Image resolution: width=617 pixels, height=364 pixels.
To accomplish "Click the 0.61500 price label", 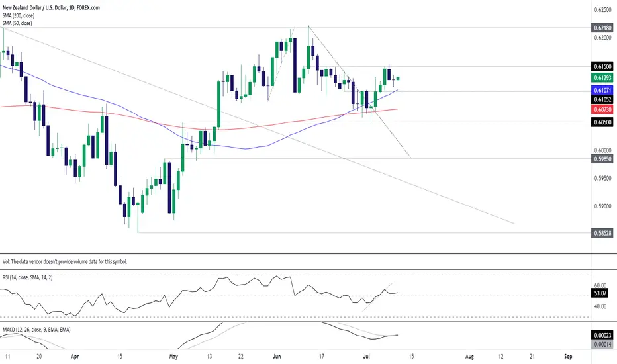I will [602, 66].
